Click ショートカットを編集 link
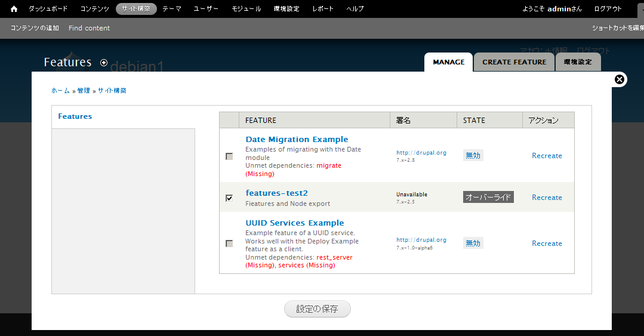Screen dimensions: 644x336 [x=618, y=28]
